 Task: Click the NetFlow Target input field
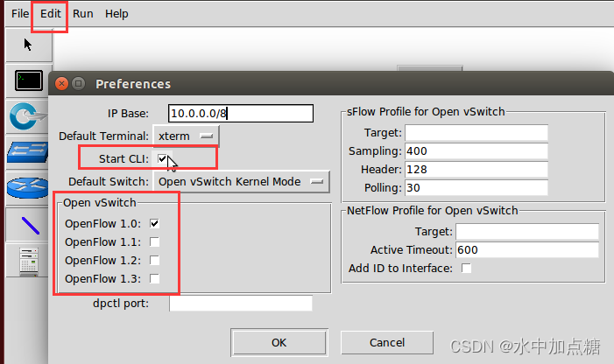(527, 232)
